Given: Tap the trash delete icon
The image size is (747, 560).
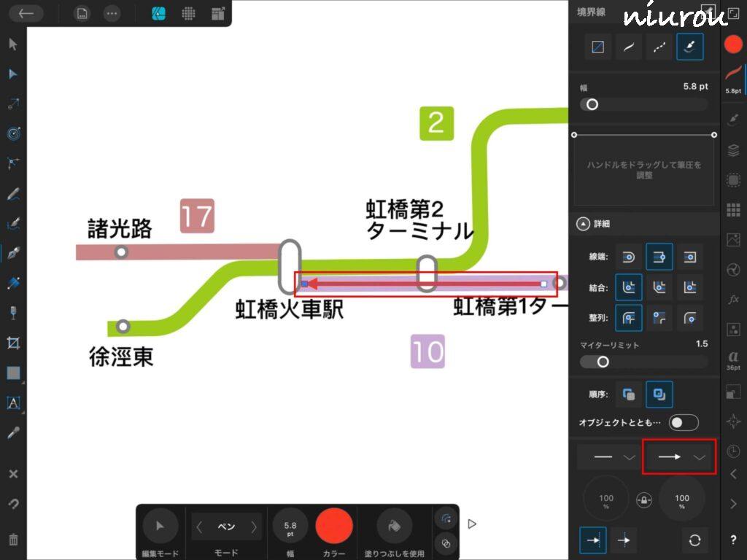Looking at the screenshot, I should [13, 540].
